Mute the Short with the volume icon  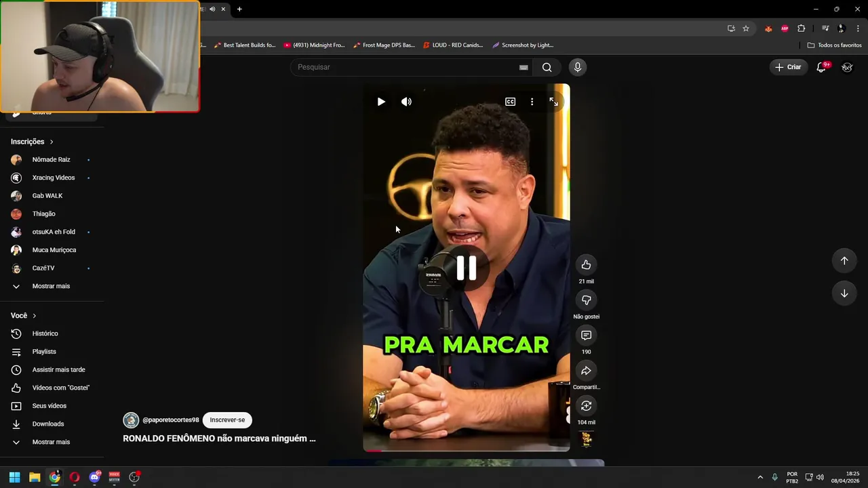click(406, 102)
